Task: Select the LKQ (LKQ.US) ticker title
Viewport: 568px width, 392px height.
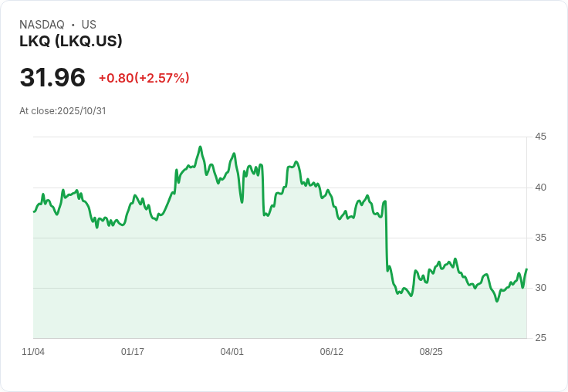Action: (x=71, y=42)
